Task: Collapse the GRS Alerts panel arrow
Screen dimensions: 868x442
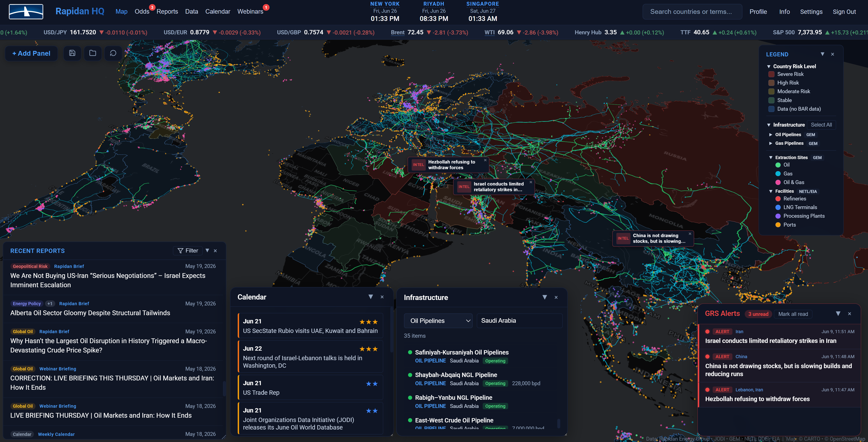Action: point(838,314)
